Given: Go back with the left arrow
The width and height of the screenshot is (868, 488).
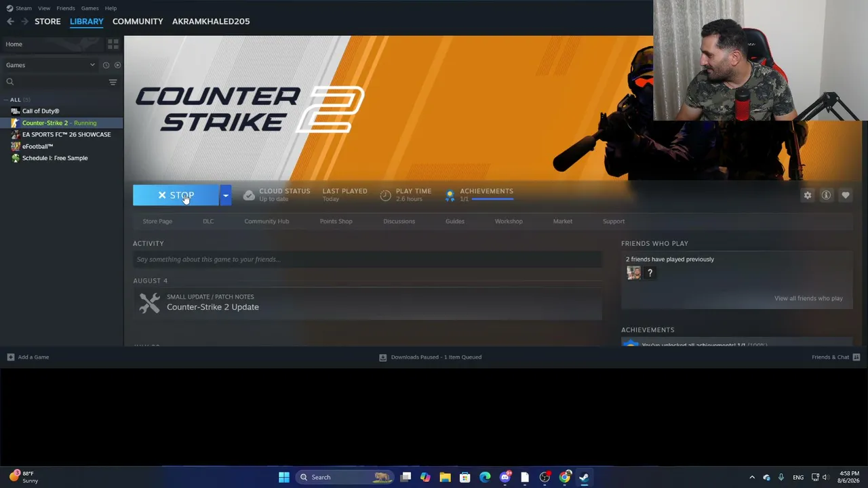Looking at the screenshot, I should click(x=10, y=22).
